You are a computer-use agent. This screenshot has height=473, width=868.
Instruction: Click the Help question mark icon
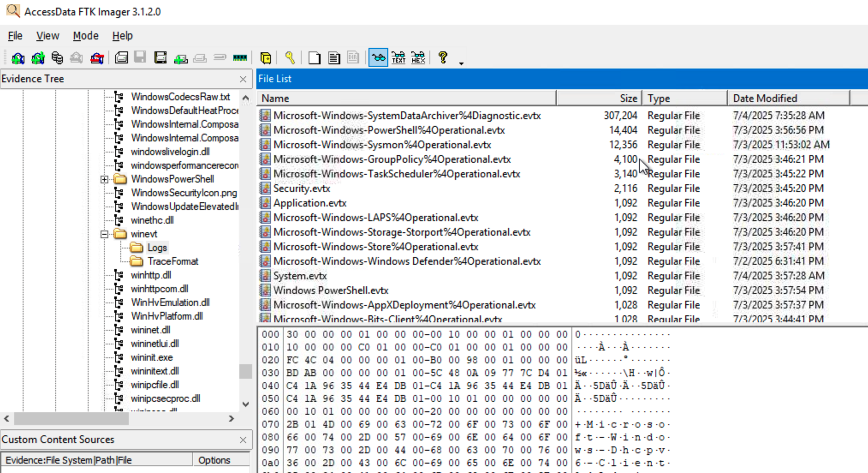tap(443, 57)
